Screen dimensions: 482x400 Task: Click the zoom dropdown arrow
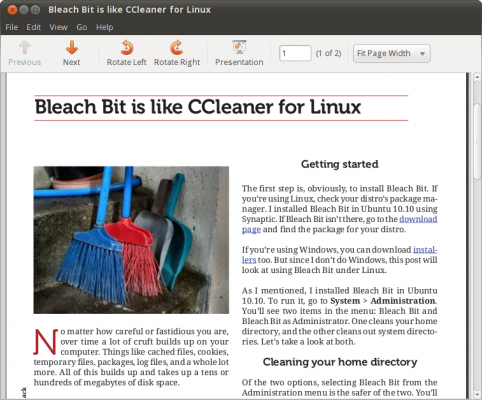(x=422, y=54)
